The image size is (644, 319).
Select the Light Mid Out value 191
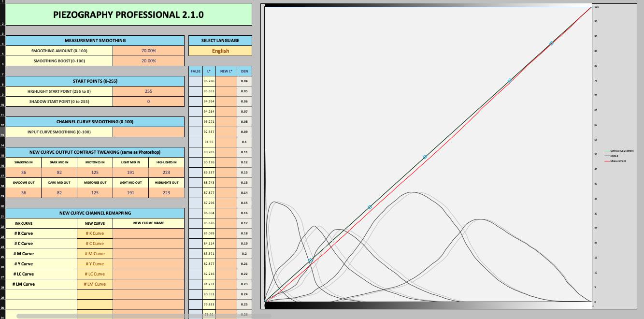[x=131, y=193]
